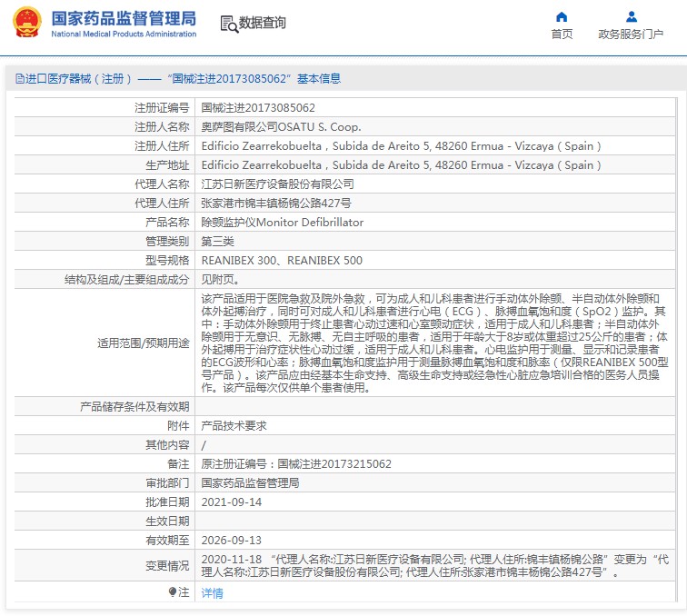Click approval date 2021-09-14
This screenshot has height=616, width=687.
pyautogui.click(x=231, y=502)
